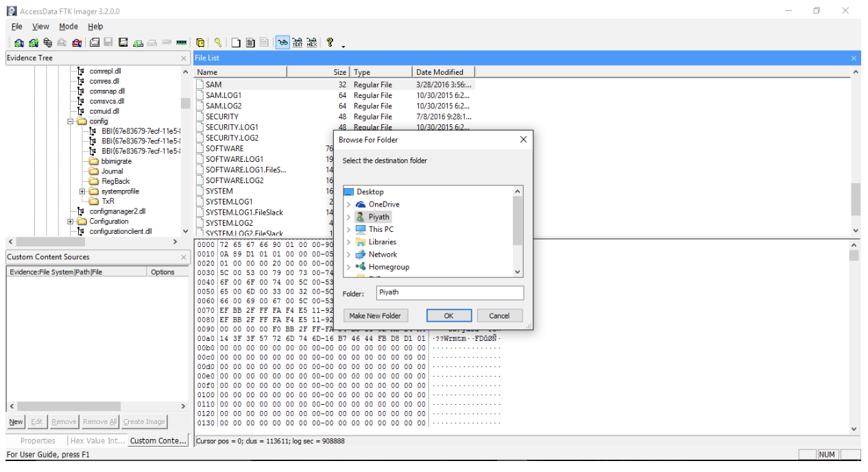
Task: Click the Export File Hash List icon
Action: (x=250, y=43)
